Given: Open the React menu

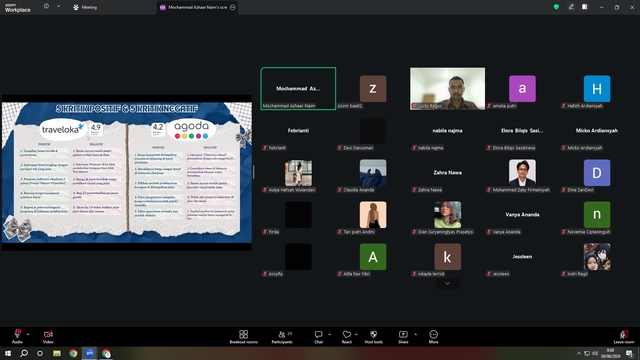Looking at the screenshot, I should pyautogui.click(x=347, y=337).
